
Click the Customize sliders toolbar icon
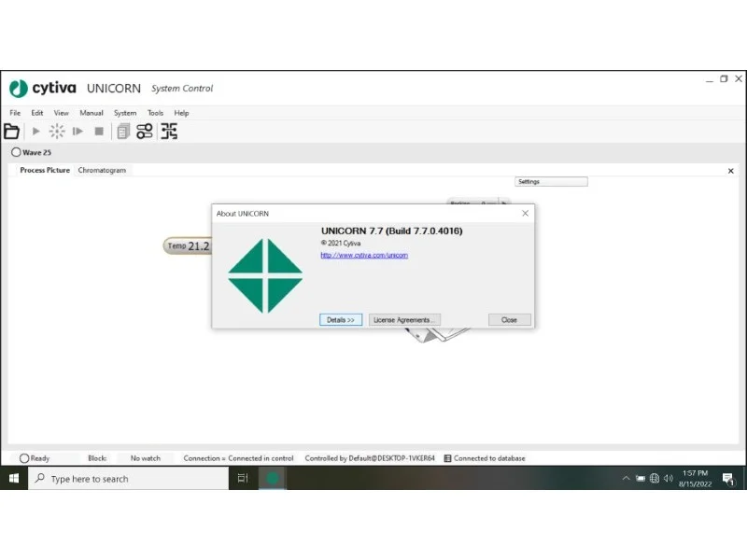pos(145,131)
